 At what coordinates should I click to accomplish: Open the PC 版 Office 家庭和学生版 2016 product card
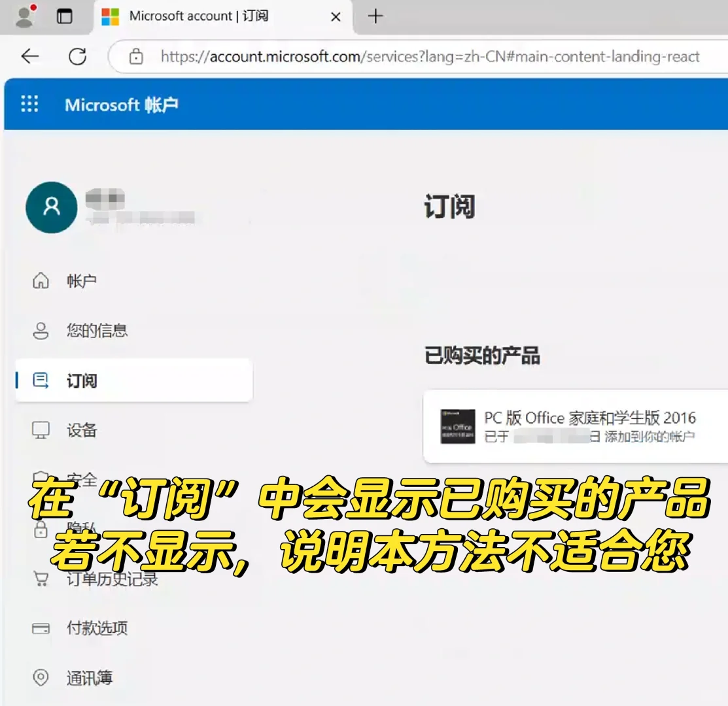(x=576, y=426)
